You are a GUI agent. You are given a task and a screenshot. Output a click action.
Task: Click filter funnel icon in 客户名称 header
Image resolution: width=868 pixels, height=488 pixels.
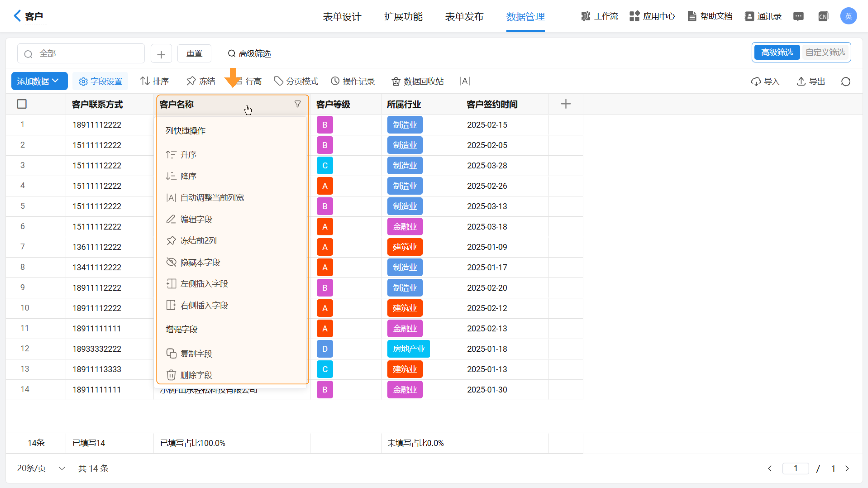pos(297,104)
